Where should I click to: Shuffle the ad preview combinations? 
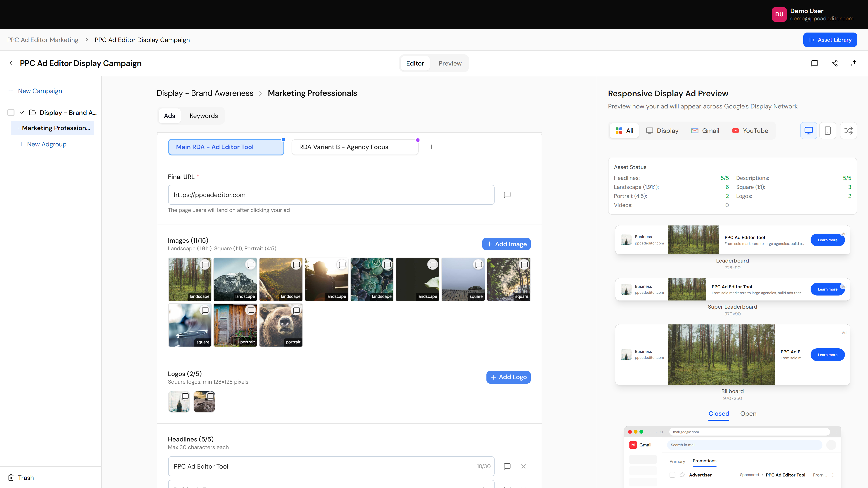pyautogui.click(x=849, y=131)
